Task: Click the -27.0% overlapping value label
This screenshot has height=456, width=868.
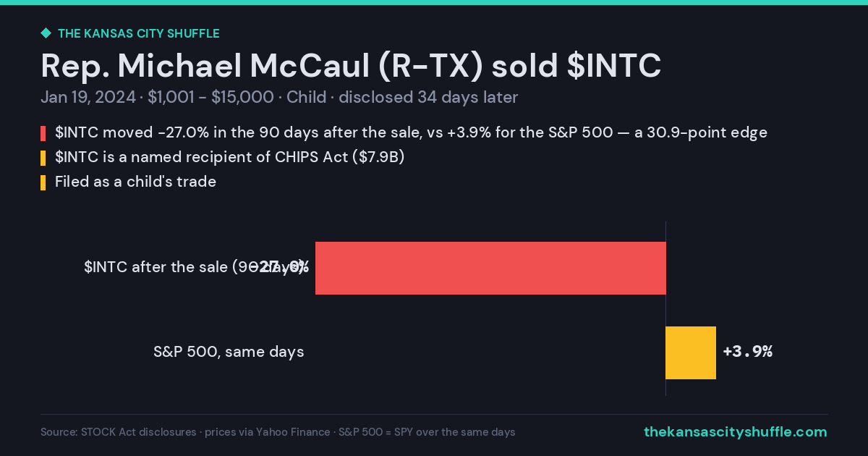Action: point(279,267)
